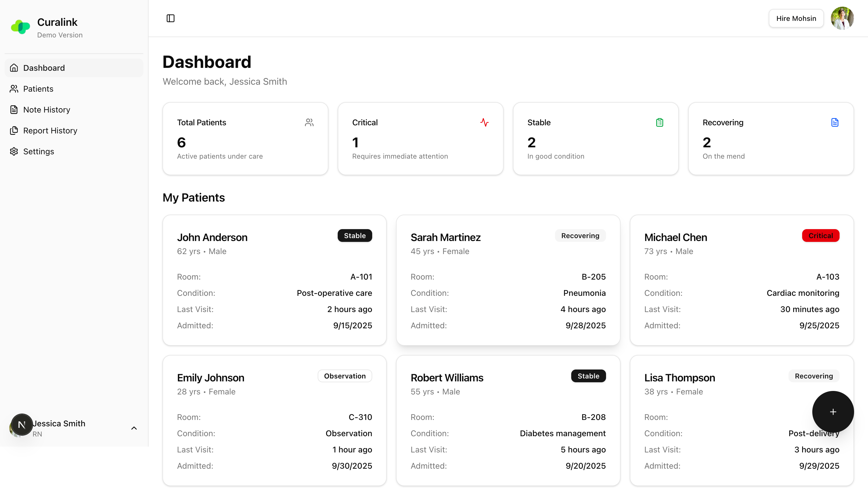Switch to Note History section
The image size is (868, 500).
46,109
